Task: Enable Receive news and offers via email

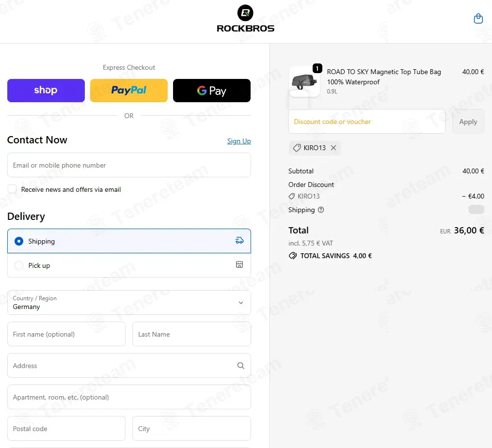Action: pos(12,189)
